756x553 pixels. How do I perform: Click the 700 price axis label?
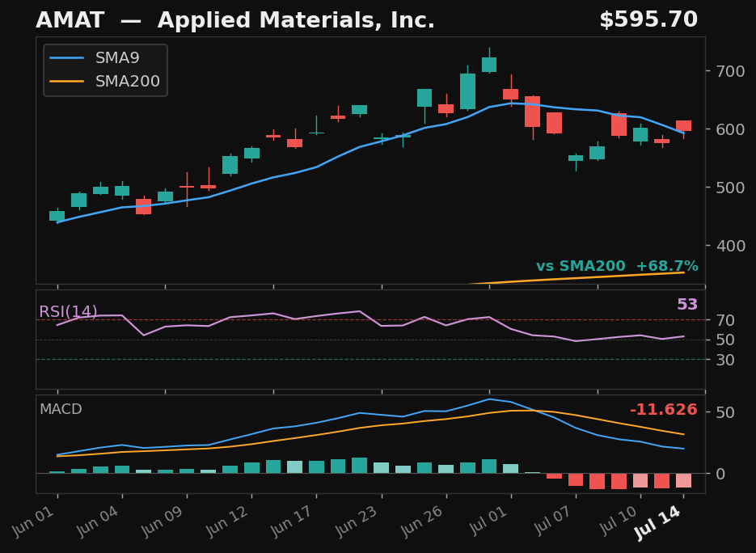point(730,71)
